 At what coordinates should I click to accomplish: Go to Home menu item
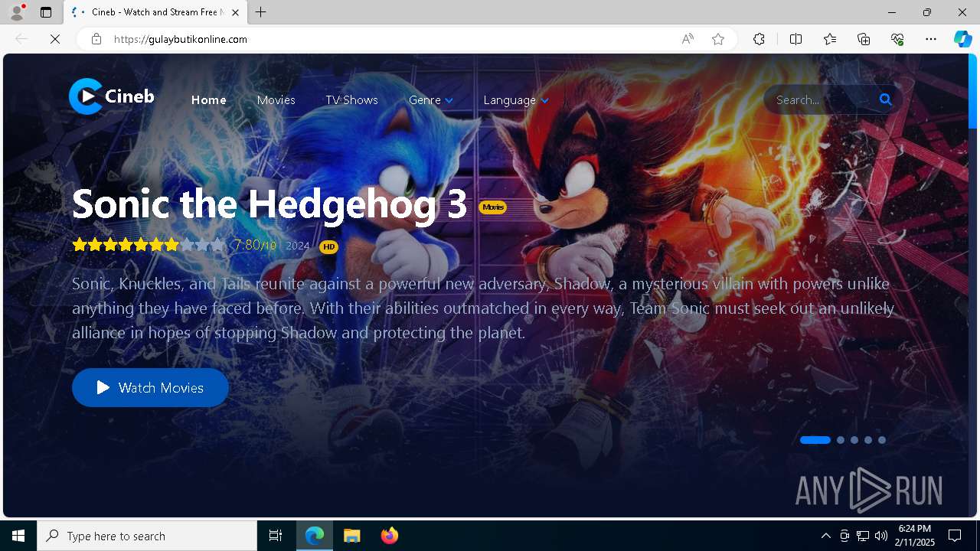coord(209,100)
